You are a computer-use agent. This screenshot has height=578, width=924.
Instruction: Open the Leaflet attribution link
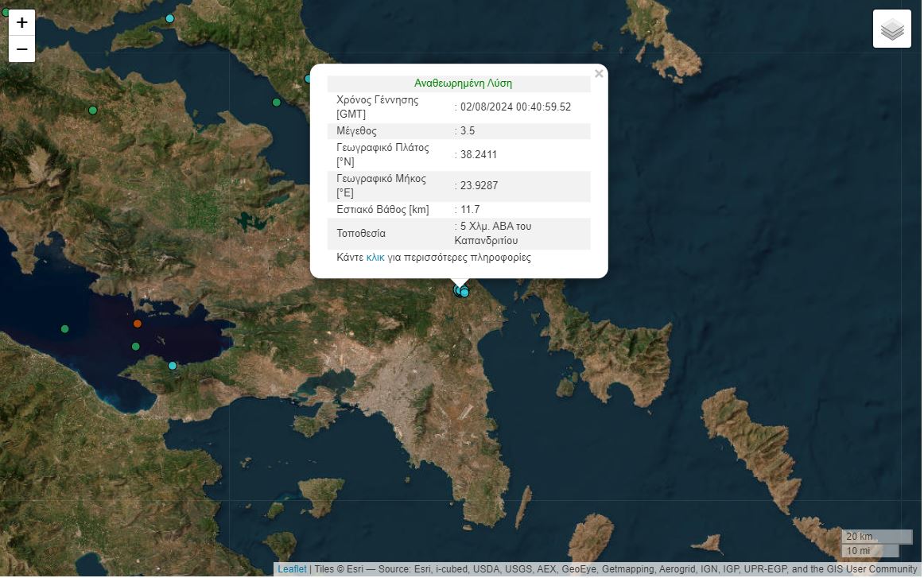(x=292, y=569)
